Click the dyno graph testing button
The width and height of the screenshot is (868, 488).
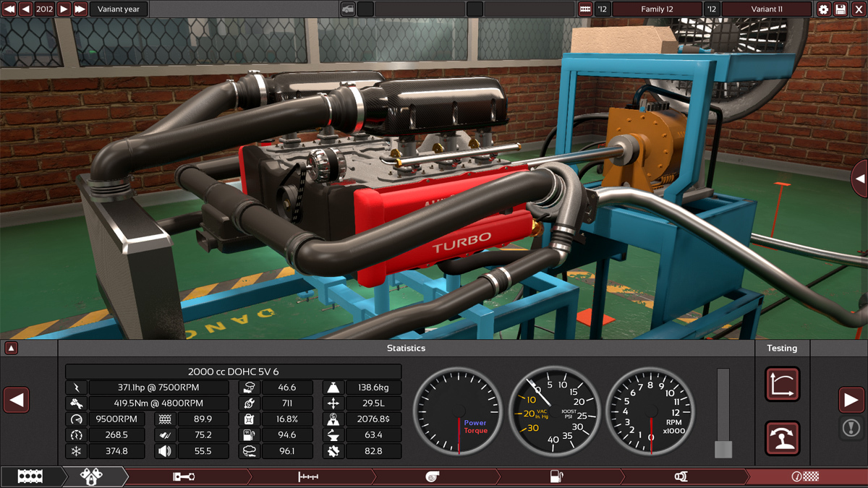782,384
